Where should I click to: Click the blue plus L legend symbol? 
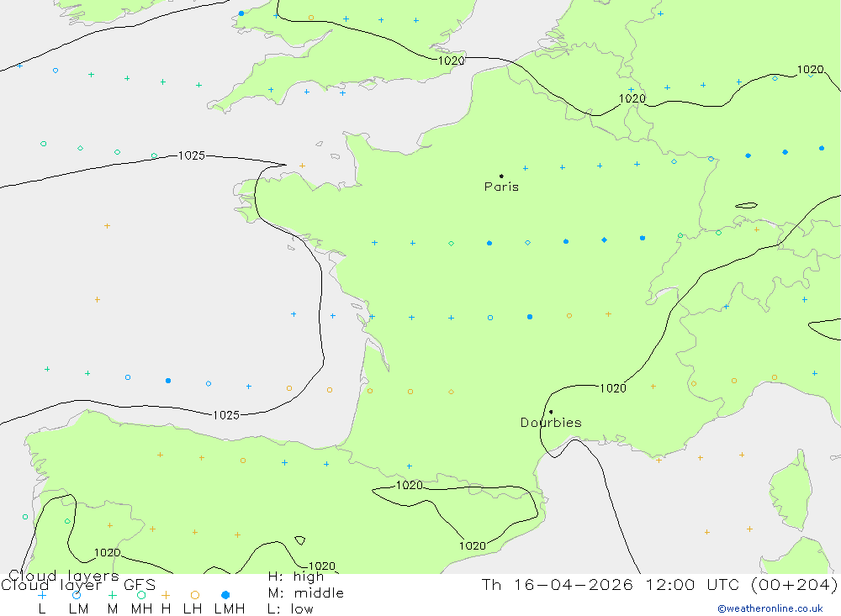click(x=42, y=595)
